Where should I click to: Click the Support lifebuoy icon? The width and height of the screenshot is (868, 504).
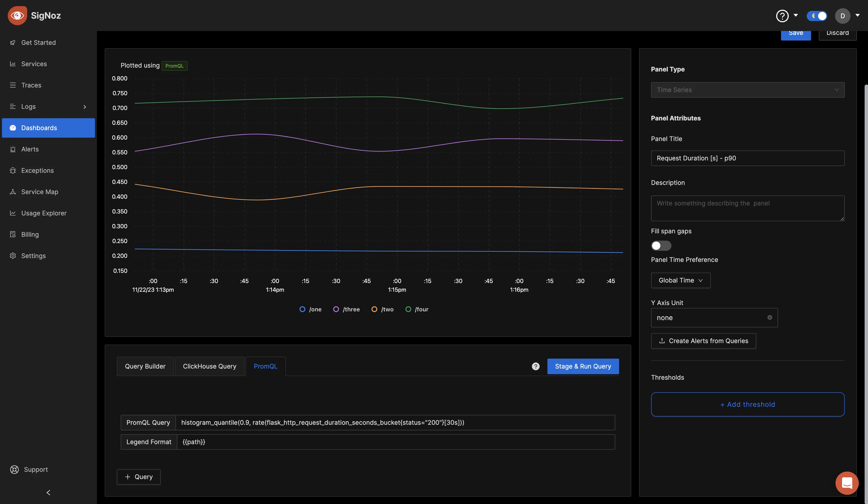coord(14,470)
